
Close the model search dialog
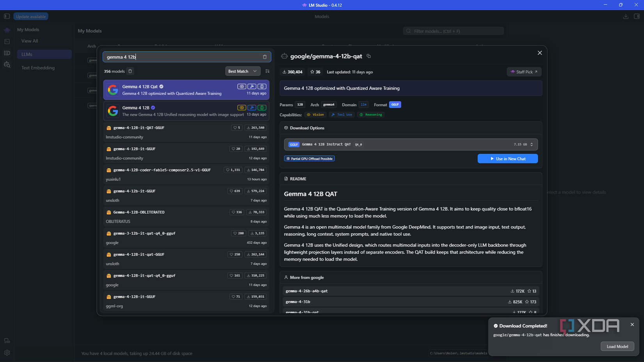pos(540,53)
